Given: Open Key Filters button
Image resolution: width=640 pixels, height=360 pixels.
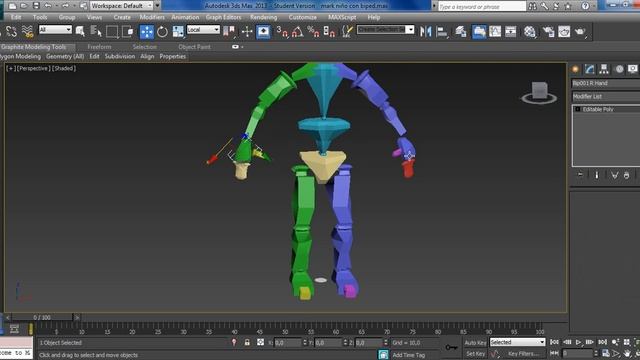Looking at the screenshot, I should pos(523,354).
